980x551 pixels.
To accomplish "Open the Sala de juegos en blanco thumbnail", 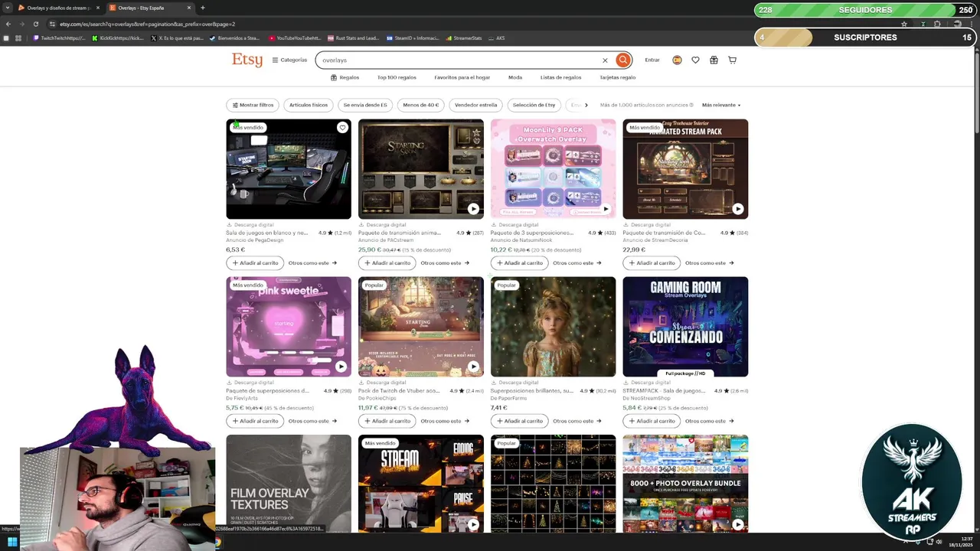I will pyautogui.click(x=289, y=169).
